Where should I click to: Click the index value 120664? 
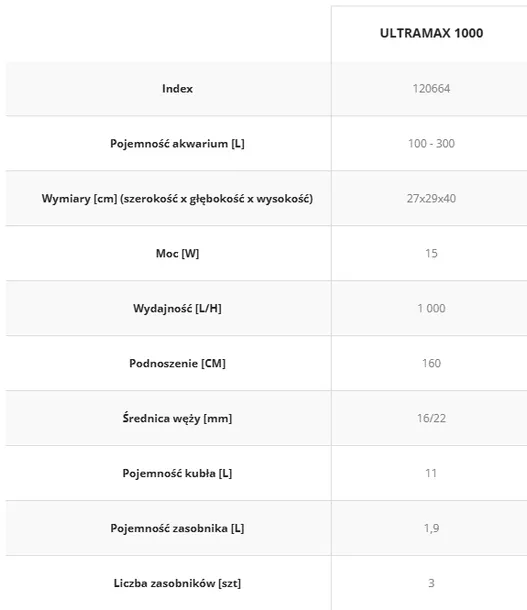point(431,89)
